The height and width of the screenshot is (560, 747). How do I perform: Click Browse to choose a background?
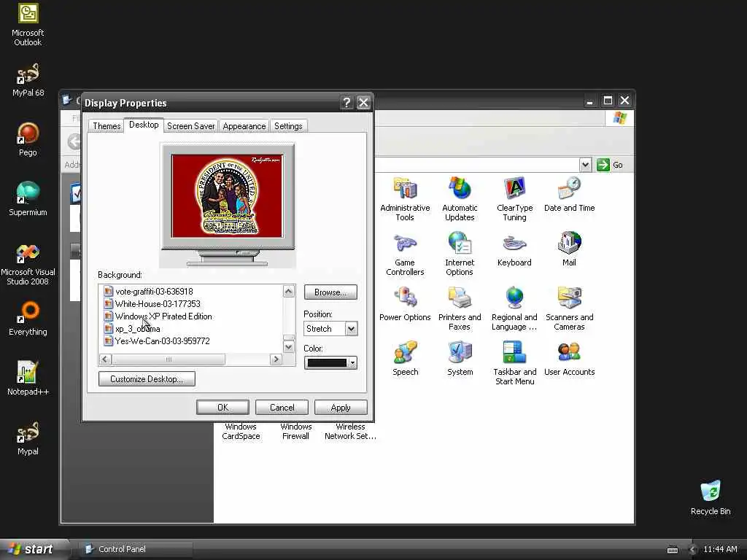330,292
